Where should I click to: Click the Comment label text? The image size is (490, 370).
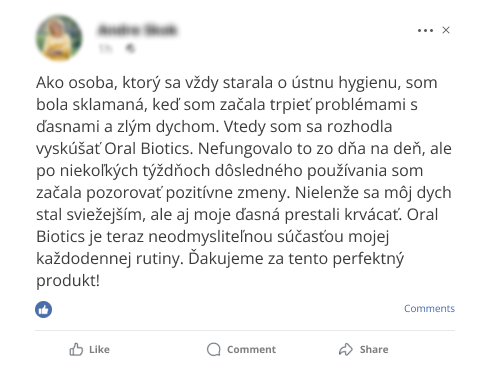click(x=251, y=349)
